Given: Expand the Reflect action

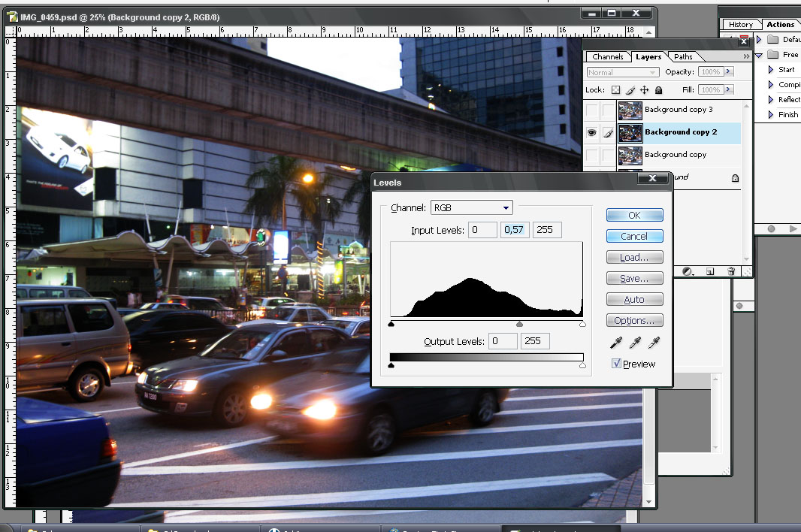Looking at the screenshot, I should coord(770,100).
